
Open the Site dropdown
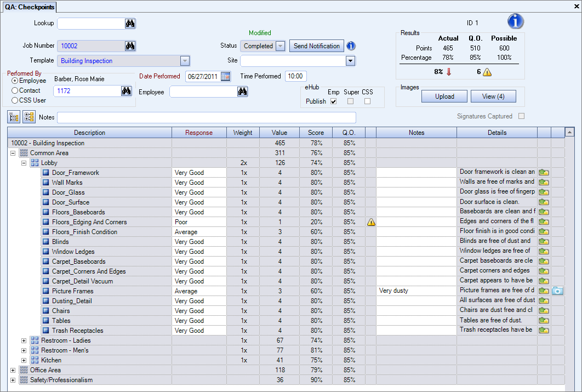(350, 60)
